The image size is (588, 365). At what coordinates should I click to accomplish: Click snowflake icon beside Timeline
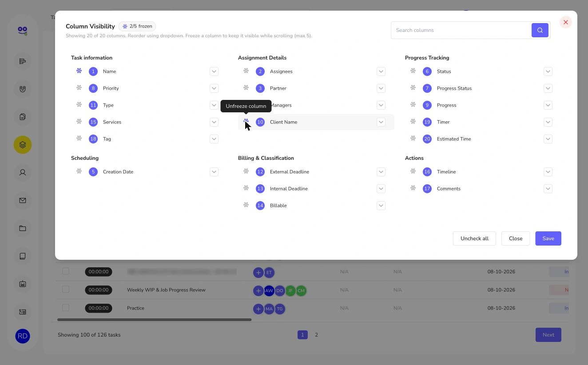coord(413,171)
